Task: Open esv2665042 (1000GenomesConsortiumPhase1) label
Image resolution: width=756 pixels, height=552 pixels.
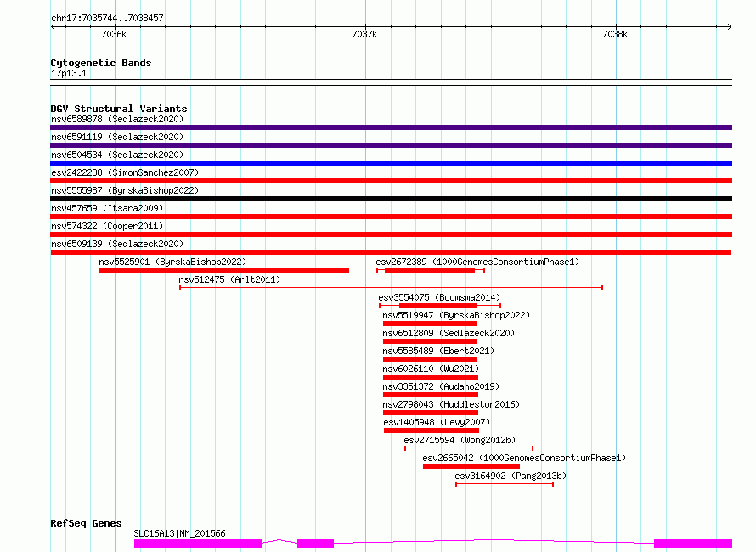Action: point(524,458)
